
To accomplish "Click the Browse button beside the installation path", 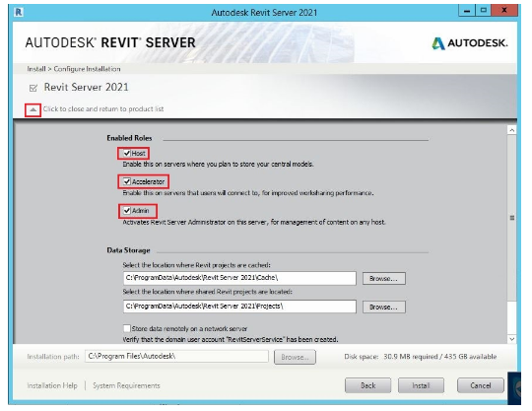I will [295, 357].
